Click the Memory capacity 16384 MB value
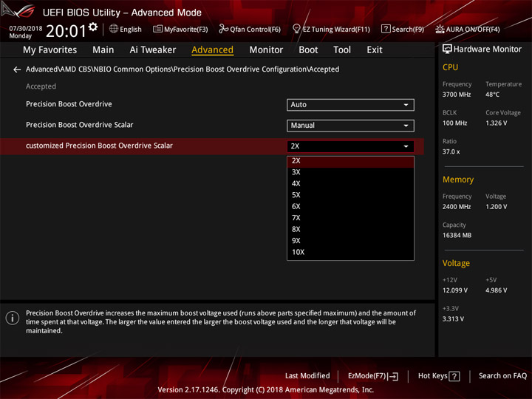Viewport: 532px width, 399px height. pyautogui.click(x=457, y=236)
